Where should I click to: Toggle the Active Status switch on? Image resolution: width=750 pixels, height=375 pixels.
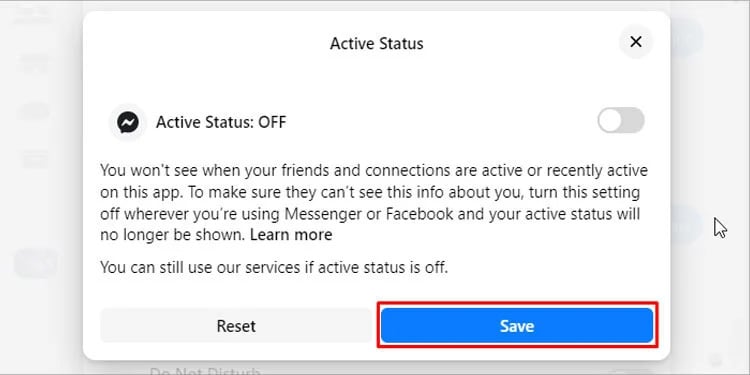click(x=620, y=120)
